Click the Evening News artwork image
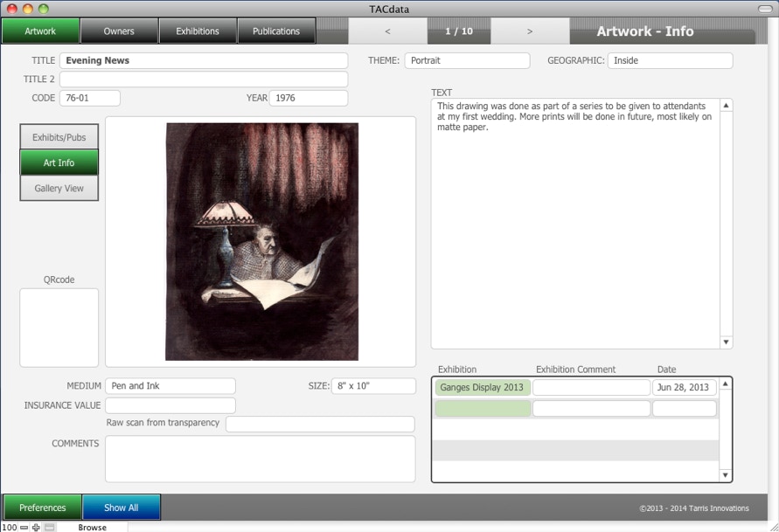The width and height of the screenshot is (779, 532). tap(261, 241)
